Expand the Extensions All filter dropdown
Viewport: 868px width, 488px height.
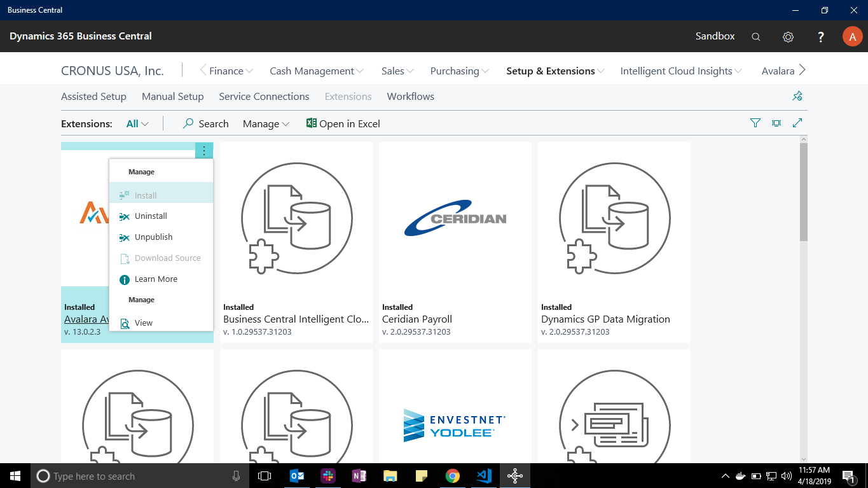click(x=137, y=124)
